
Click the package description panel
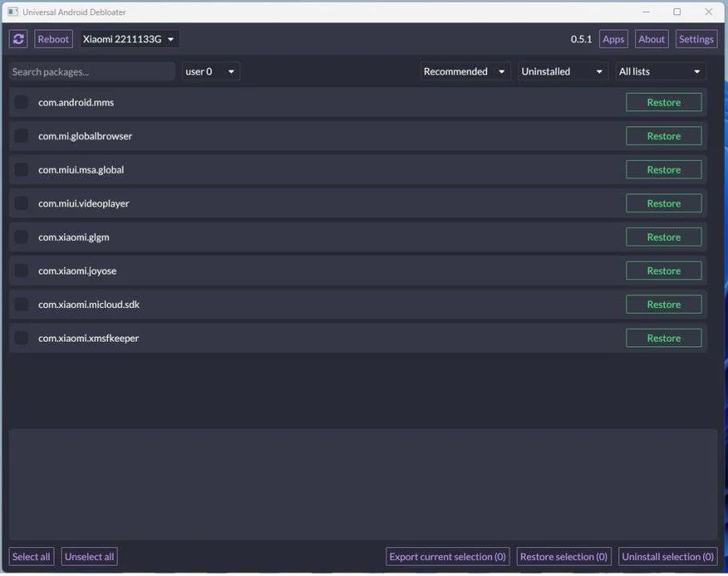tap(363, 484)
